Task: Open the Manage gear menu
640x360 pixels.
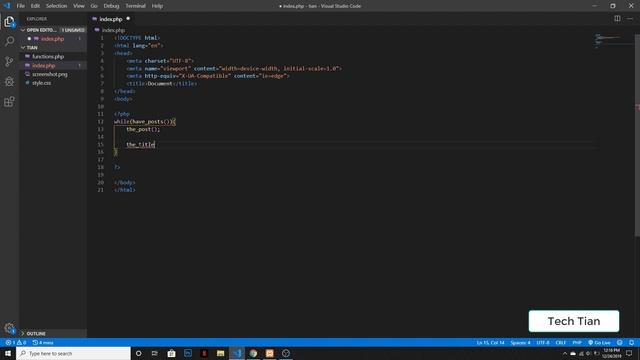Action: tap(9, 328)
